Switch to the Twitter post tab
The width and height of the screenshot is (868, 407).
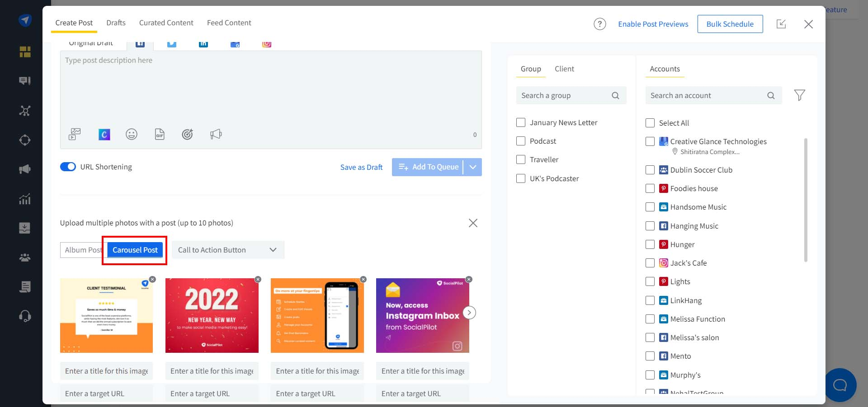(172, 44)
